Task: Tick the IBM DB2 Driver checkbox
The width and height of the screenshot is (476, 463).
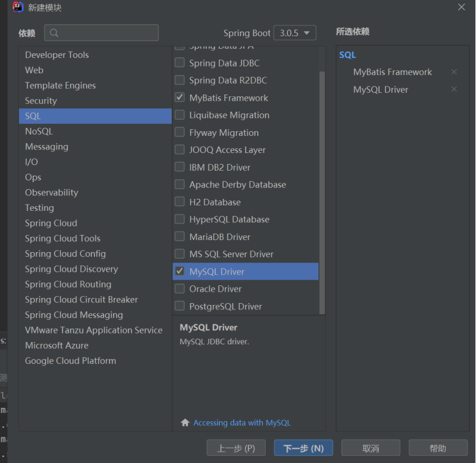Action: coord(180,167)
